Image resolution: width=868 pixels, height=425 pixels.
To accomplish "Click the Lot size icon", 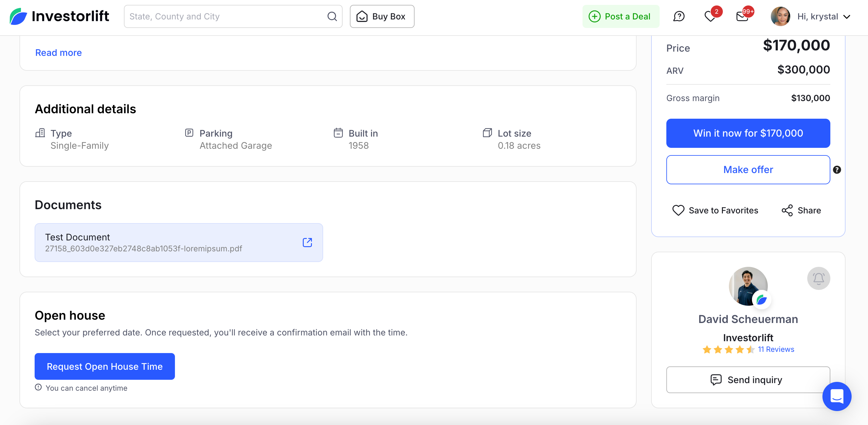I will [x=487, y=133].
